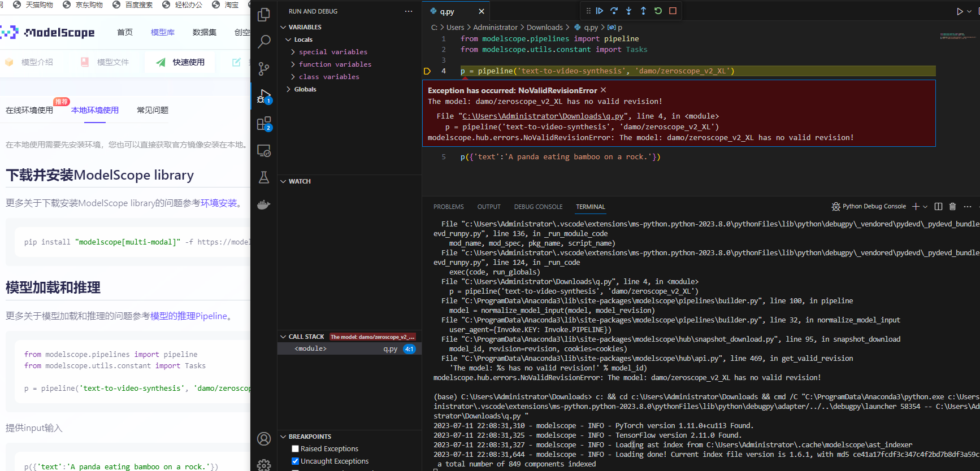Open terminal panel more actions menu
Viewport: 980px width, 471px height.
968,207
